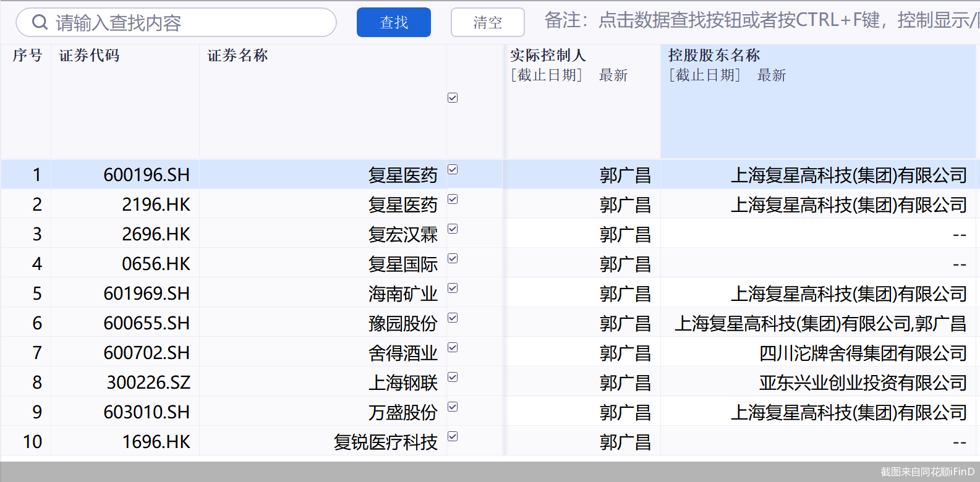Toggle the header select-all checkbox
The image size is (980, 482).
[453, 98]
